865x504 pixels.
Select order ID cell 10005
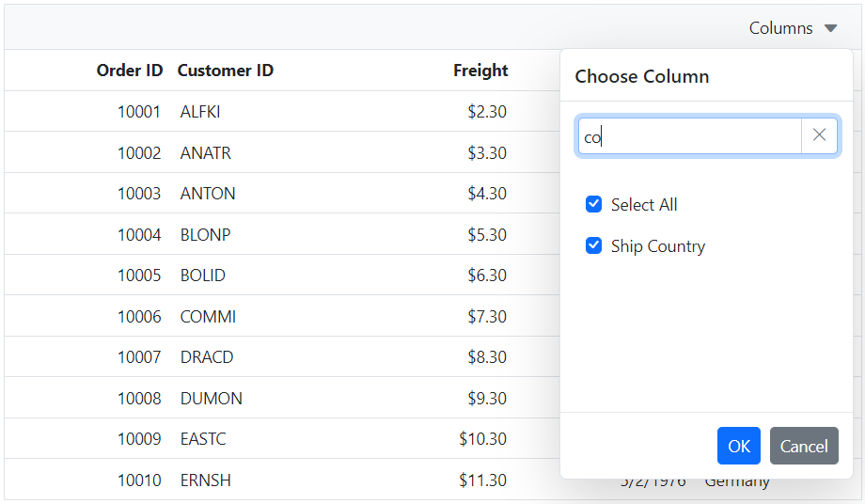click(x=139, y=276)
